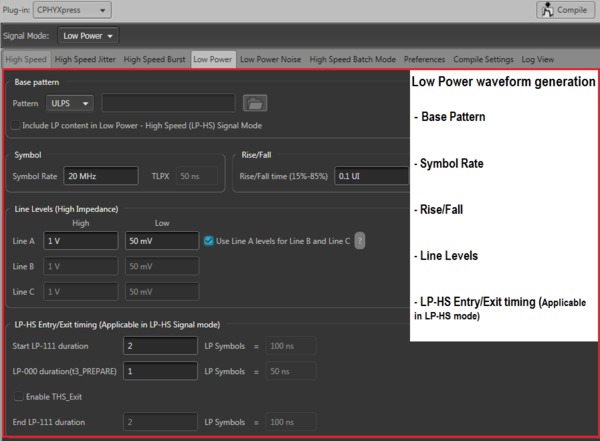
Task: Click the help question mark beside Line A checkbox
Action: pyautogui.click(x=359, y=241)
